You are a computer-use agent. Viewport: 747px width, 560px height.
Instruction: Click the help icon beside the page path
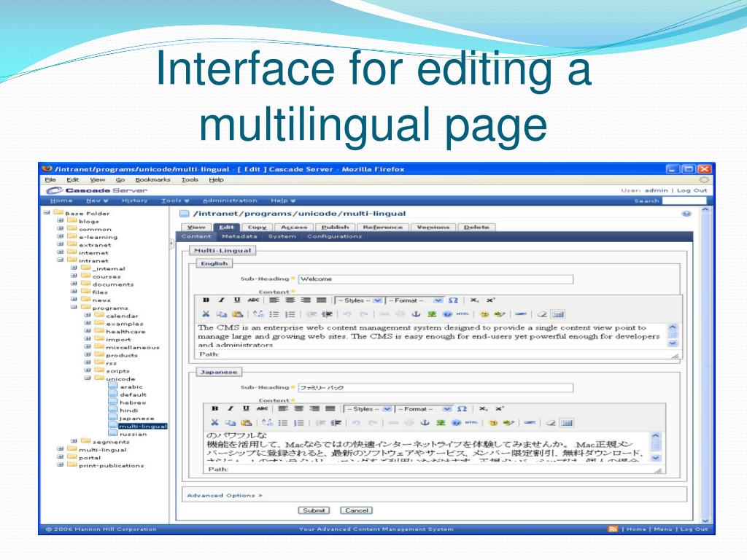coord(686,214)
